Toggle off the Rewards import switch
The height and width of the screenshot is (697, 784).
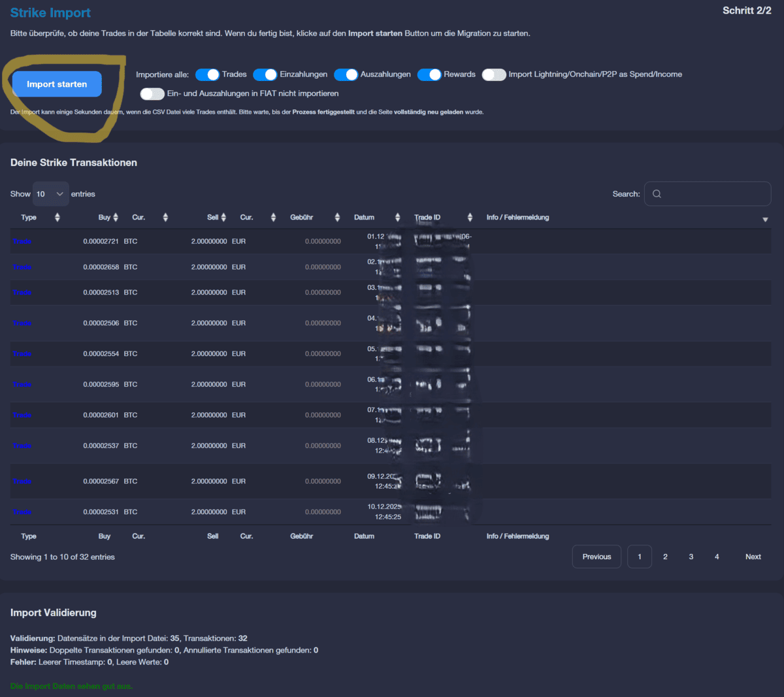429,74
